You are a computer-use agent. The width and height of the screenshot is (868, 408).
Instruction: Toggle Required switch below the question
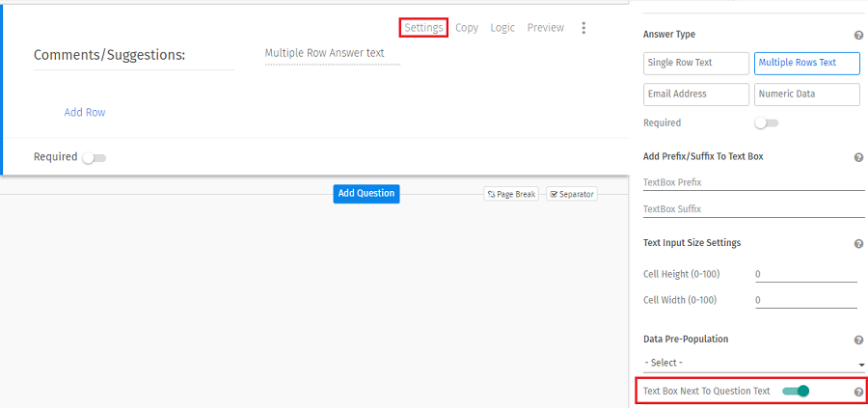click(x=94, y=157)
